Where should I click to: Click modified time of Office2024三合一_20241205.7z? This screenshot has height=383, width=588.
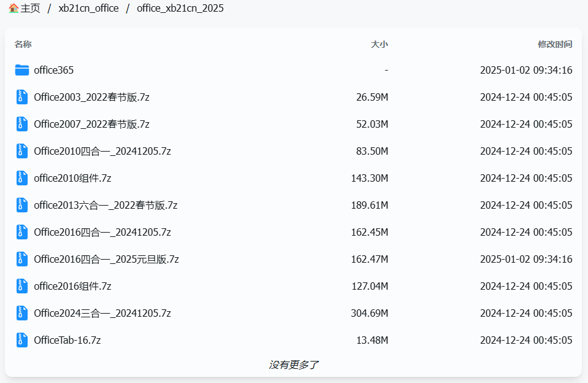526,313
